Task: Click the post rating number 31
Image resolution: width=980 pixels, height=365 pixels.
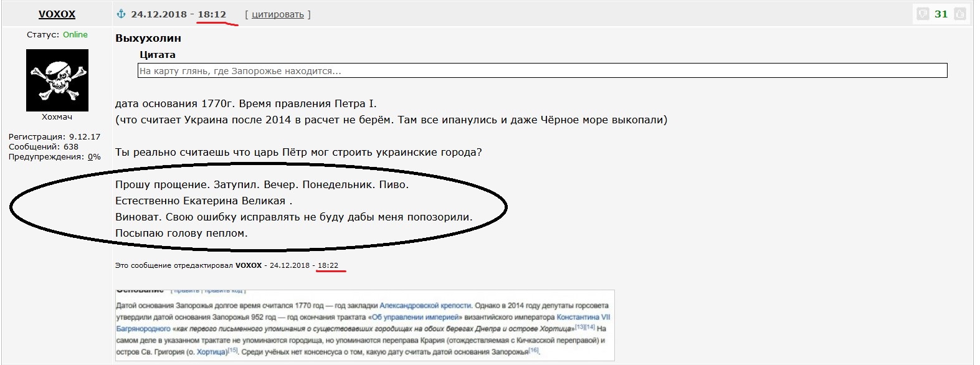Action: pyautogui.click(x=941, y=14)
